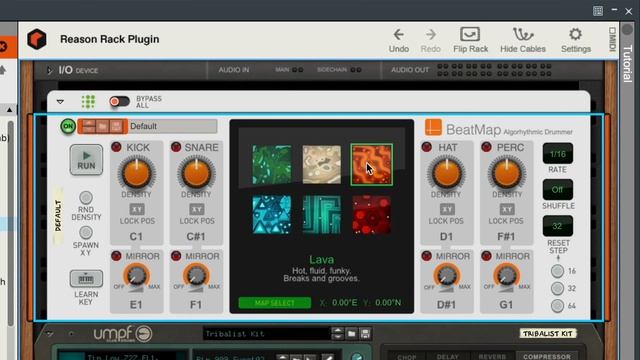Click the MAP SELECT button

pyautogui.click(x=275, y=302)
